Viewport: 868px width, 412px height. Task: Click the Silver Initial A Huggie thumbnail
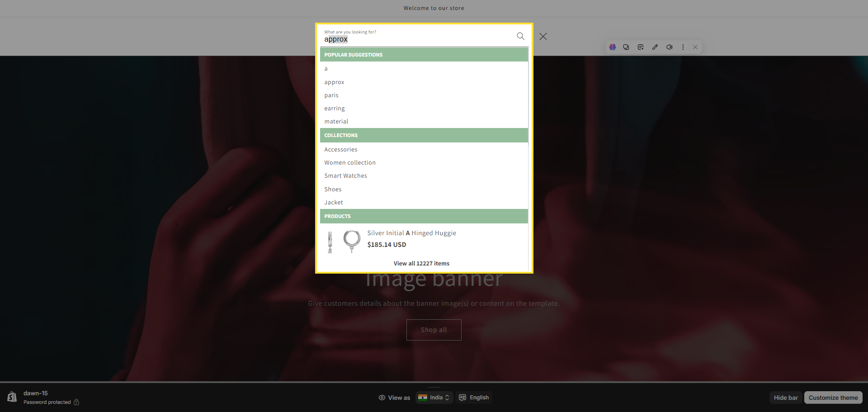click(344, 241)
